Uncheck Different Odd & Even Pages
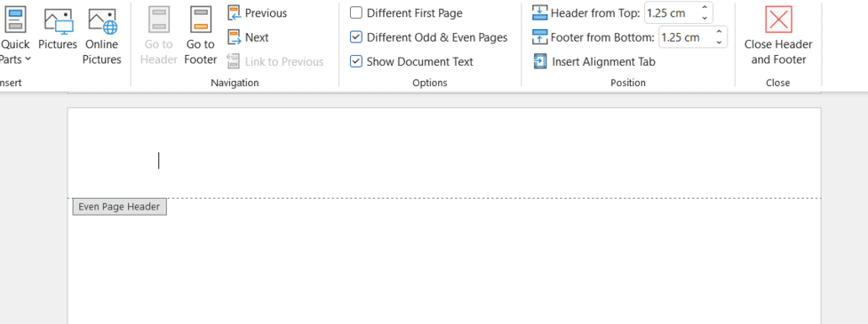Screen dimensions: 868x324 [356, 37]
